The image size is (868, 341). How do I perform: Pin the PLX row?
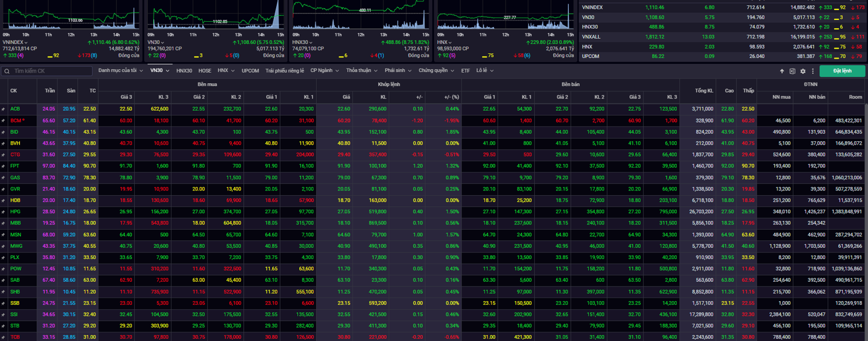[x=3, y=257]
